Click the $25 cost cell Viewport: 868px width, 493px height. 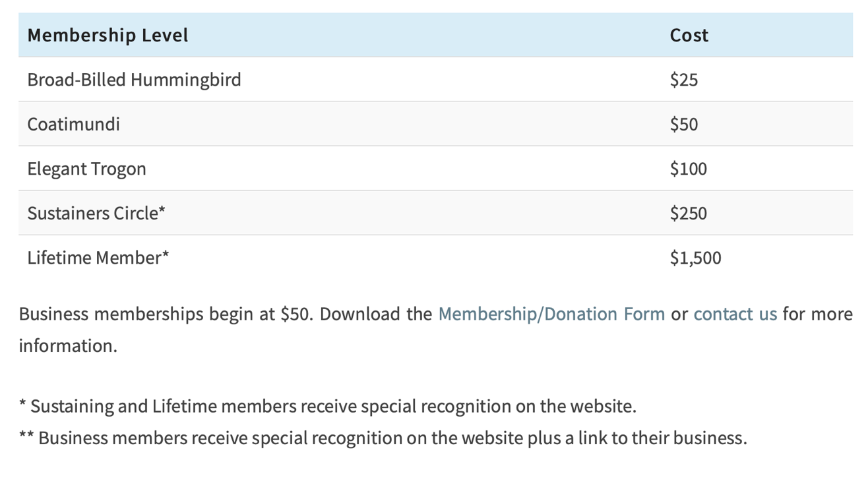(683, 80)
